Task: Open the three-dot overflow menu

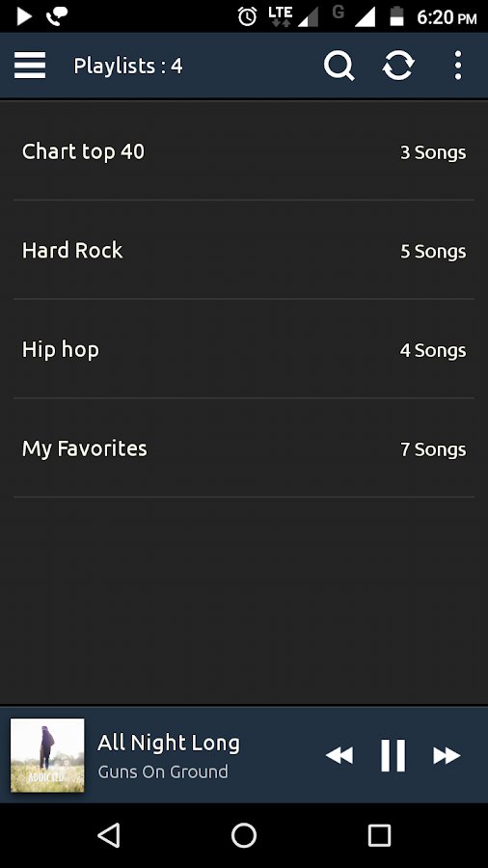Action: 457,66
